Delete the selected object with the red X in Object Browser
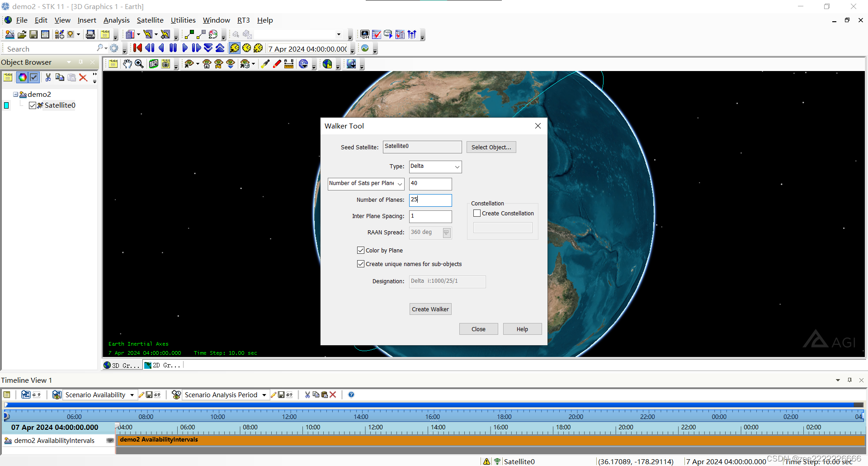This screenshot has height=466, width=868. point(83,77)
